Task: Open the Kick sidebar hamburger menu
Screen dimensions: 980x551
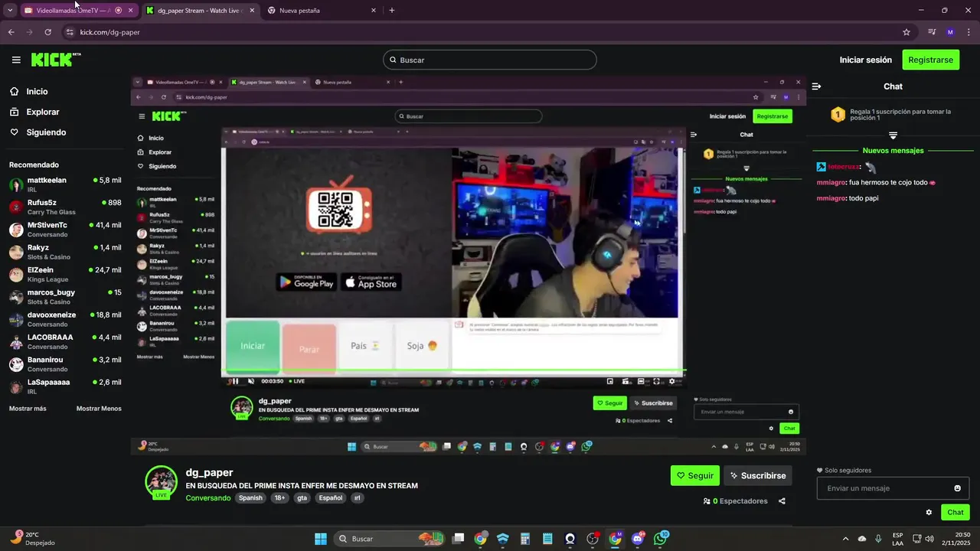Action: click(x=16, y=60)
